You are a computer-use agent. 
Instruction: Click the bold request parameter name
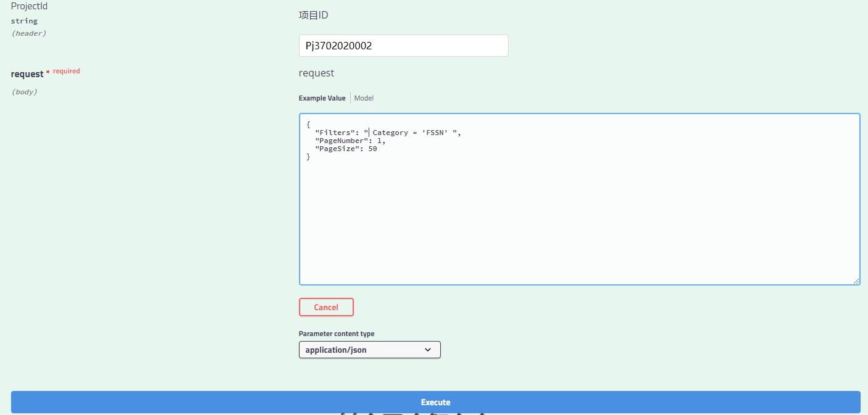(27, 74)
